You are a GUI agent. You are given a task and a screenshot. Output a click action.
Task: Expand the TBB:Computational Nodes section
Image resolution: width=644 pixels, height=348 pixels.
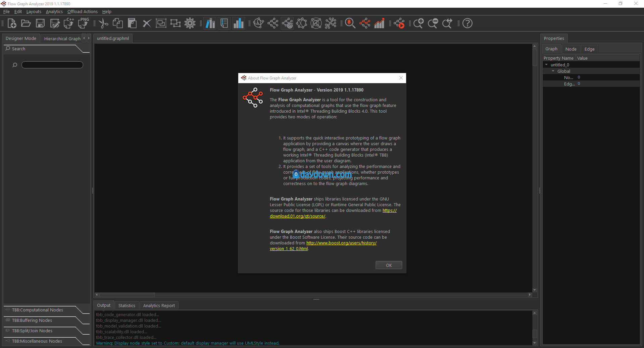[46, 310]
